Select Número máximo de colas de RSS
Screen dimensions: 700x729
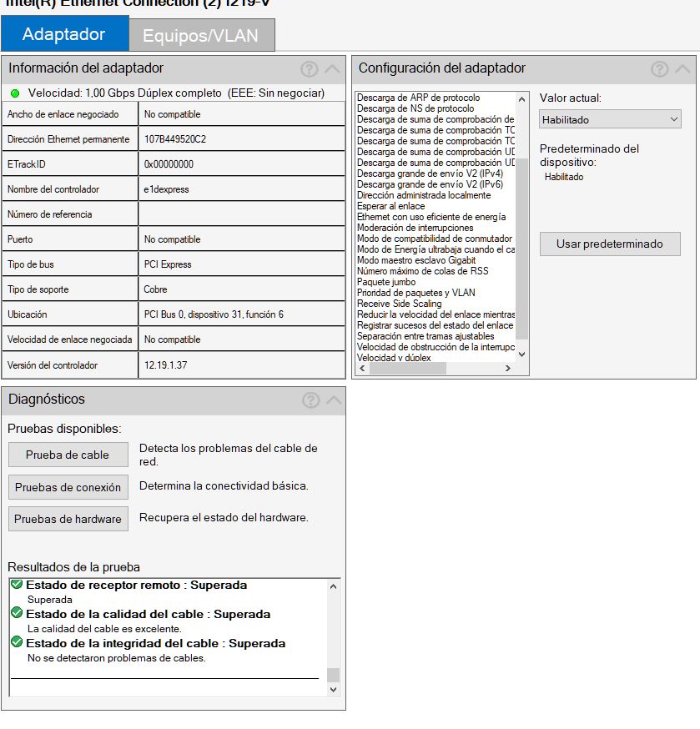click(423, 271)
